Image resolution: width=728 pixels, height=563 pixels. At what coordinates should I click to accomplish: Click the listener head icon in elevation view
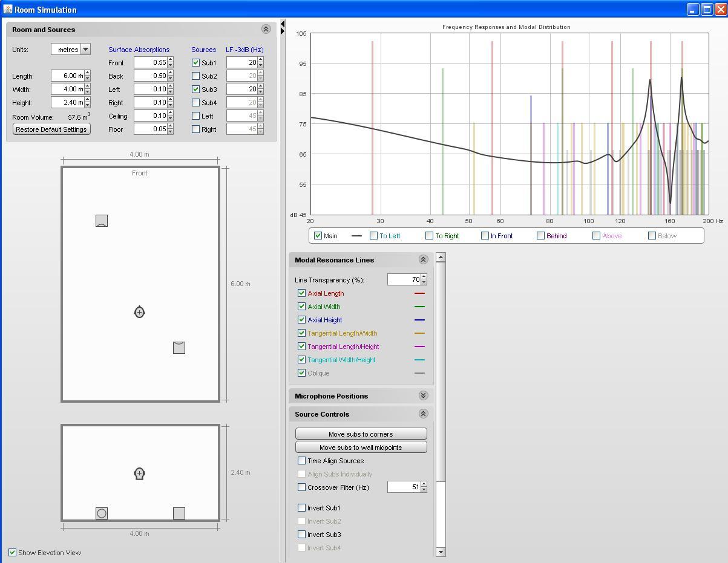(x=139, y=474)
